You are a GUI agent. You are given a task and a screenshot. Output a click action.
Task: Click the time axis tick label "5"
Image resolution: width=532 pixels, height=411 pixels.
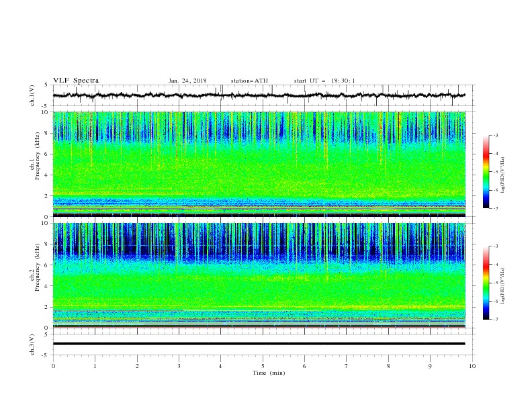coord(263,366)
